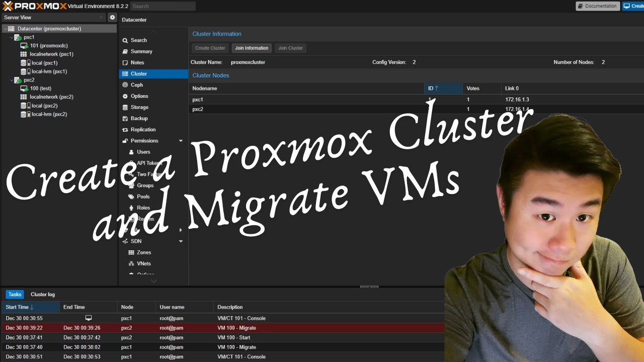Collapse the SDN submenu arrow
The image size is (644, 362).
181,241
